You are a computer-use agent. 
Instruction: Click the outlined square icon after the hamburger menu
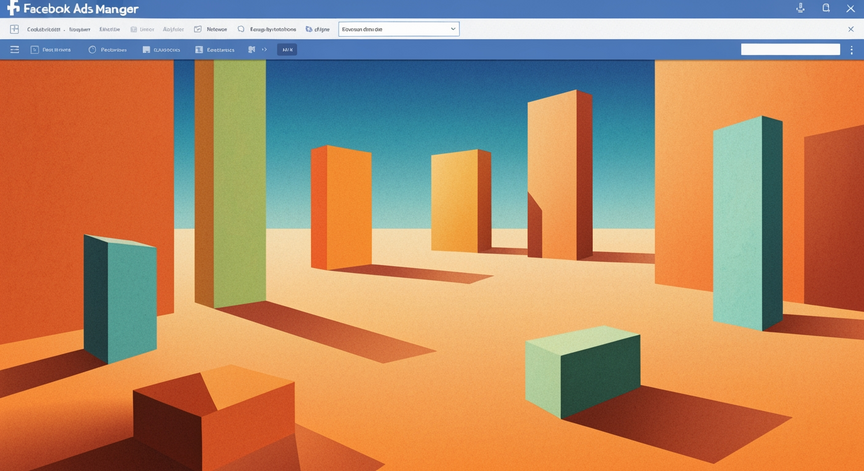pyautogui.click(x=35, y=50)
